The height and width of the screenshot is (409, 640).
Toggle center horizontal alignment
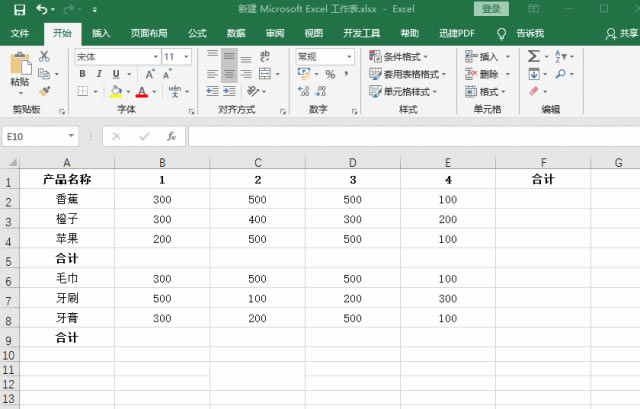(x=229, y=75)
